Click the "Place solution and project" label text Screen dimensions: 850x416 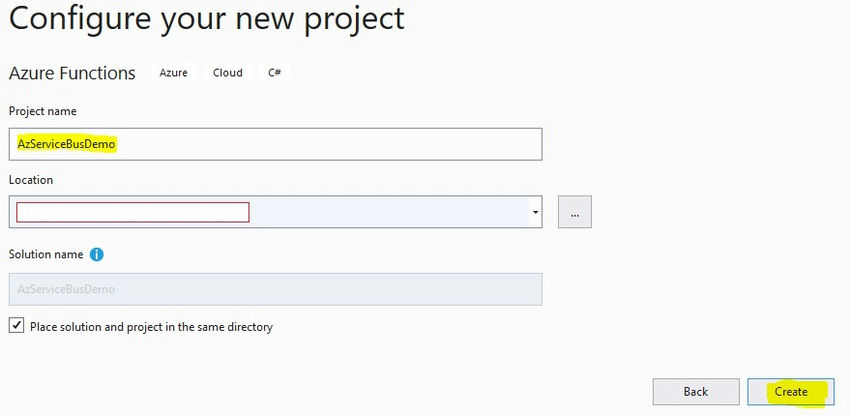[x=151, y=327]
